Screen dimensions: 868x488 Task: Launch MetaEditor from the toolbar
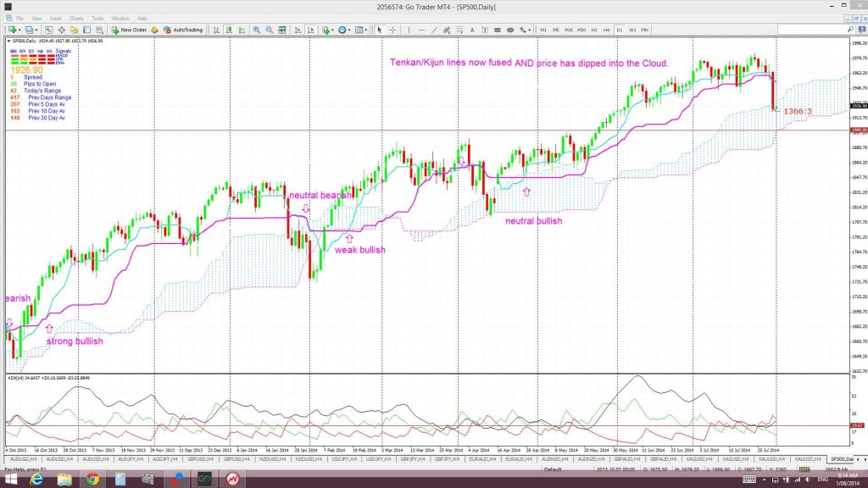click(154, 30)
